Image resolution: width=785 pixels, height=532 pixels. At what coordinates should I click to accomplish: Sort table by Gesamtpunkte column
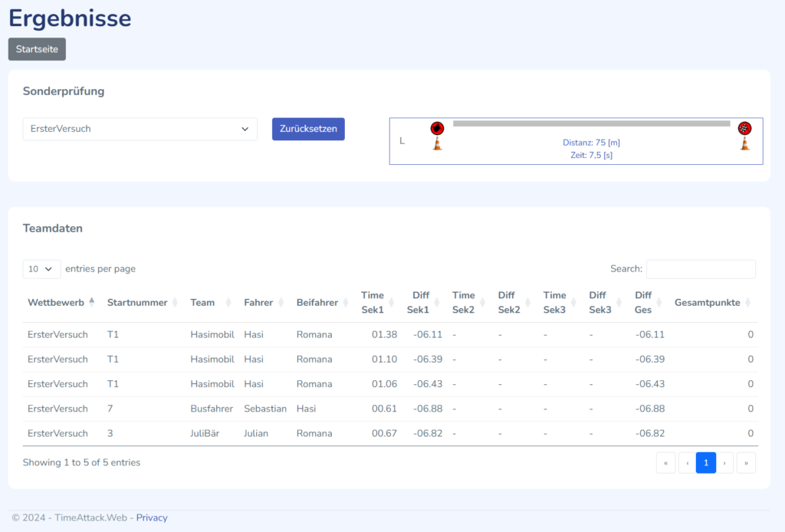tap(713, 302)
